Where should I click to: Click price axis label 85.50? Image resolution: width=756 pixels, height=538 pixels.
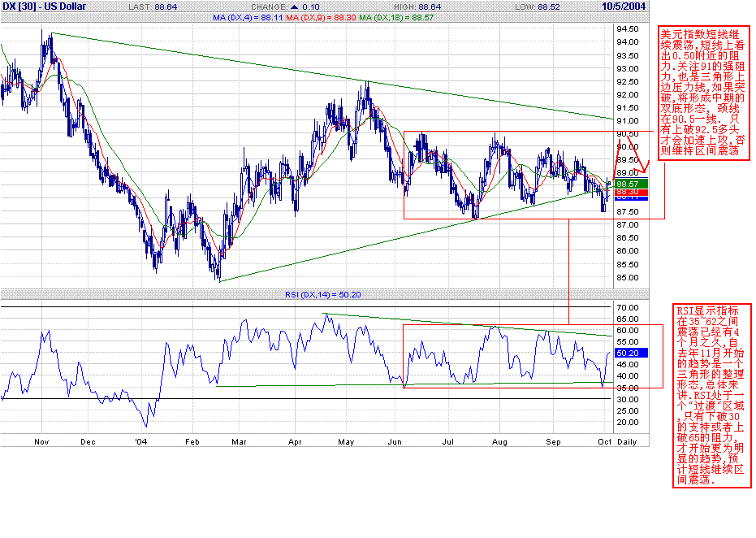[627, 264]
